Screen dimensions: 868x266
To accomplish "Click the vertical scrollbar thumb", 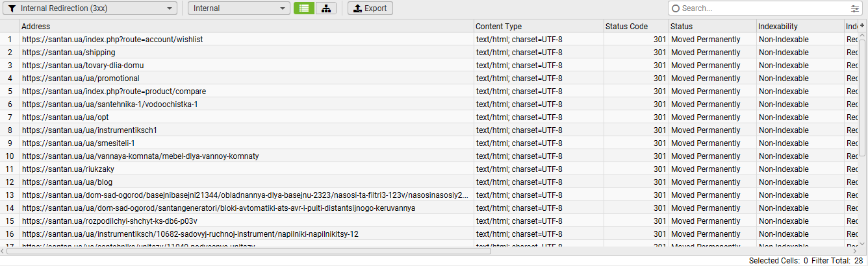I will (x=863, y=97).
